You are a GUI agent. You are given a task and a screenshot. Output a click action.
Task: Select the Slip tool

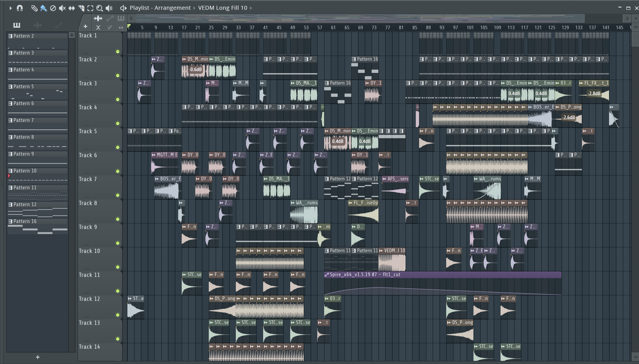tap(72, 8)
